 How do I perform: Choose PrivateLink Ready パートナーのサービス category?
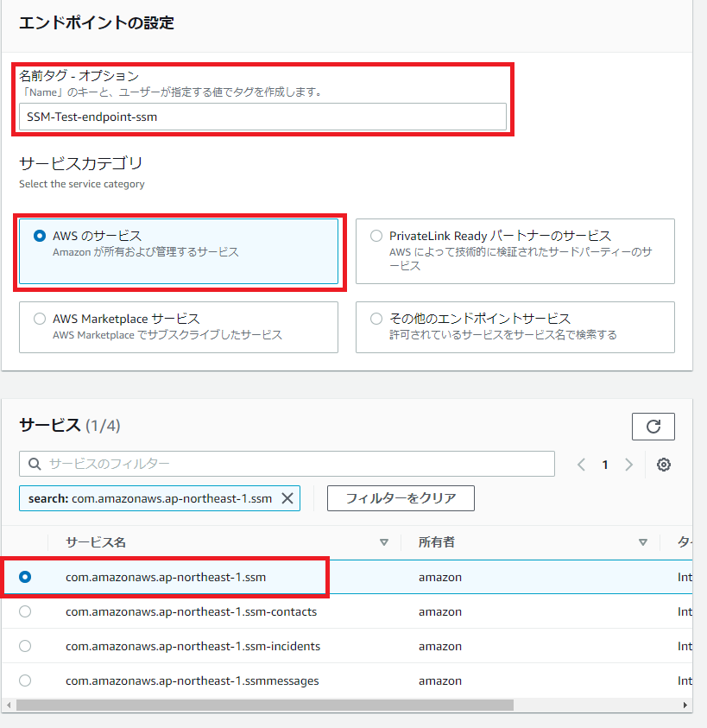[x=376, y=235]
